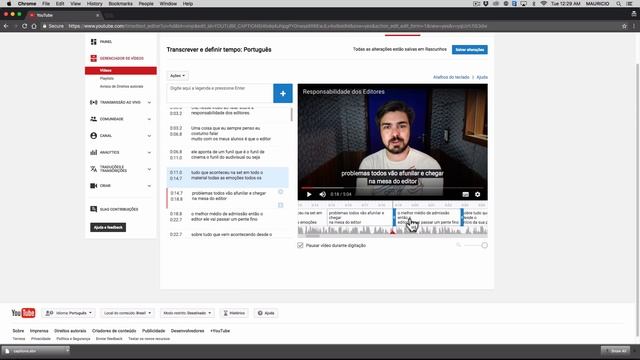Expand the Criar section chevron
This screenshot has width=640, height=360.
(149, 186)
